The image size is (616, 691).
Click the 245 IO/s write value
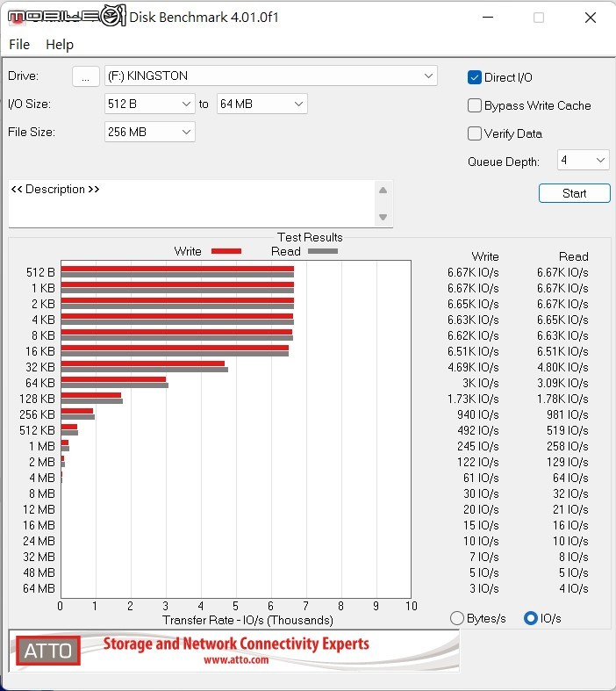pyautogui.click(x=477, y=446)
